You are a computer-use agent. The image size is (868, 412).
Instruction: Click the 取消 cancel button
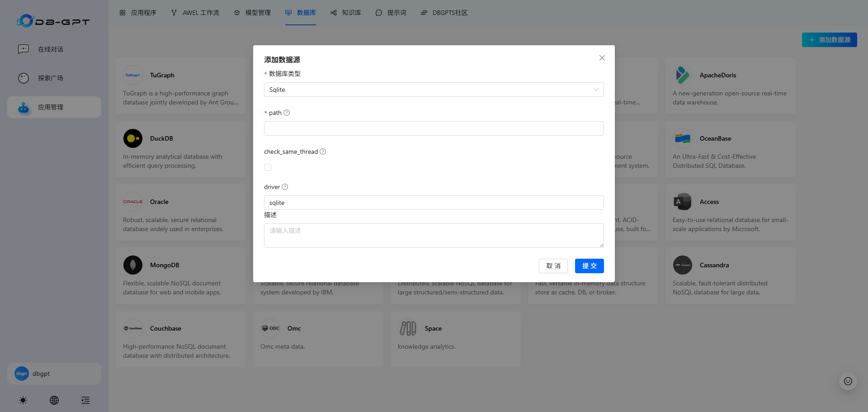click(x=553, y=266)
